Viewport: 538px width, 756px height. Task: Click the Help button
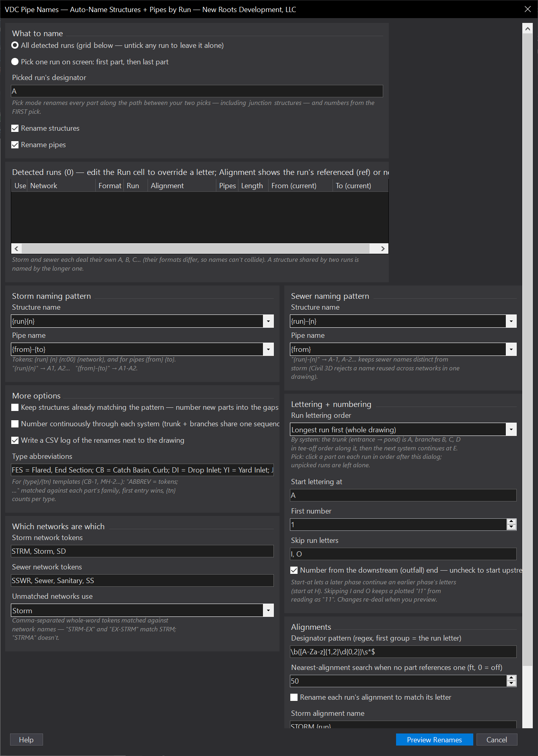click(x=27, y=740)
